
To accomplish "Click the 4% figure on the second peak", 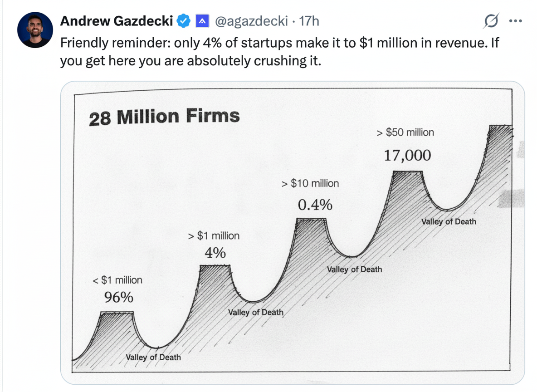I will 215,253.
